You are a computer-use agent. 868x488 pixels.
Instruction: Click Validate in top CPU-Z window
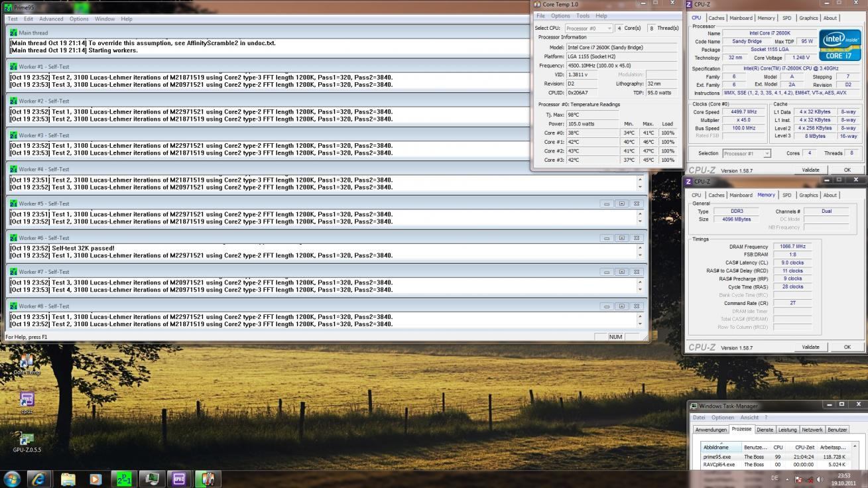click(x=810, y=170)
